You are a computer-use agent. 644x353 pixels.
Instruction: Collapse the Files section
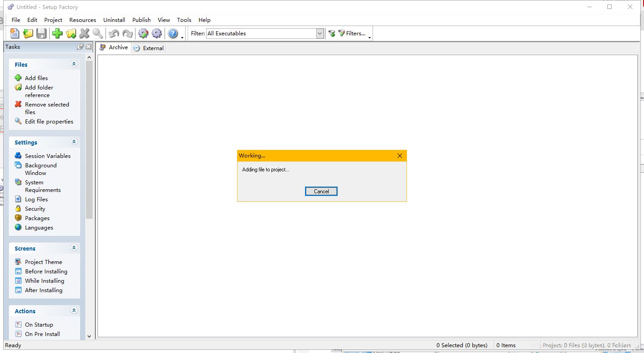(74, 64)
